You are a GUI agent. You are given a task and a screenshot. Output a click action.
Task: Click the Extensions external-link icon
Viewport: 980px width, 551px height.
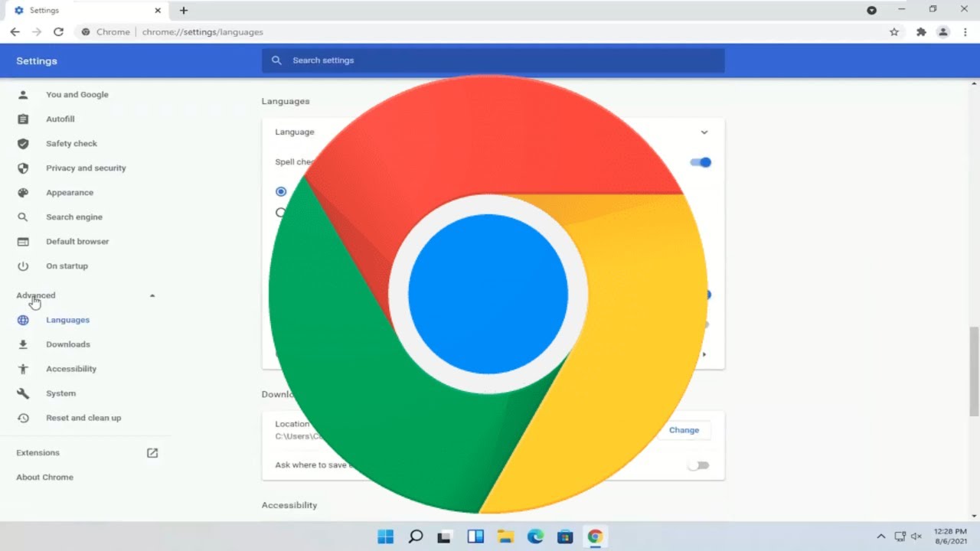[152, 453]
